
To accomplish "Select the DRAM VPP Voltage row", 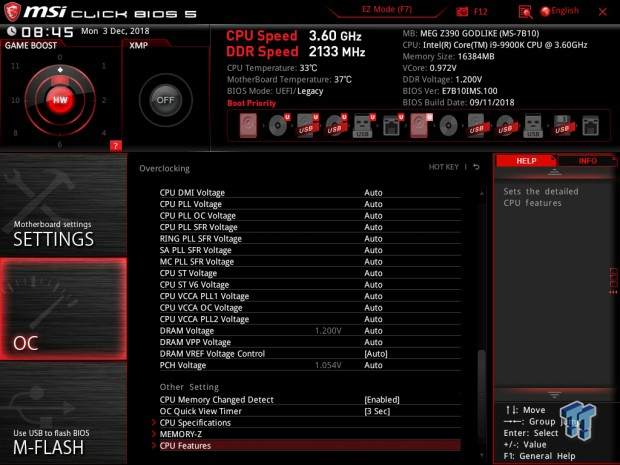I will click(x=310, y=342).
